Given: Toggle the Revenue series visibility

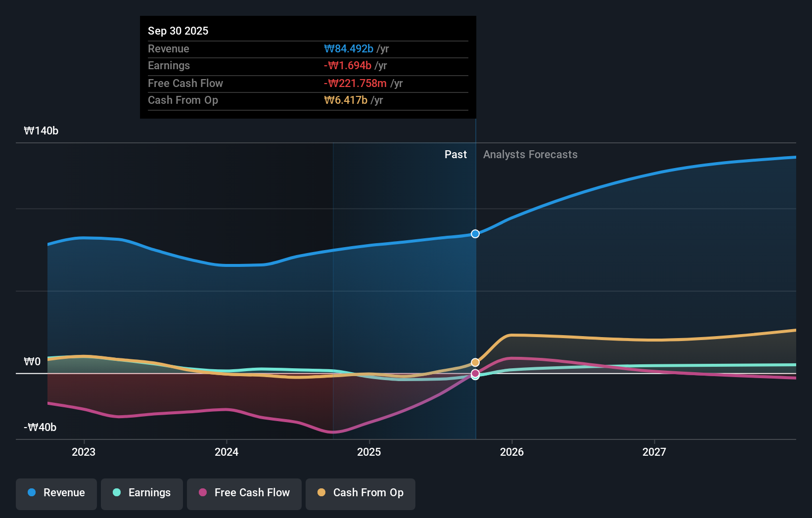Looking at the screenshot, I should click(x=56, y=493).
